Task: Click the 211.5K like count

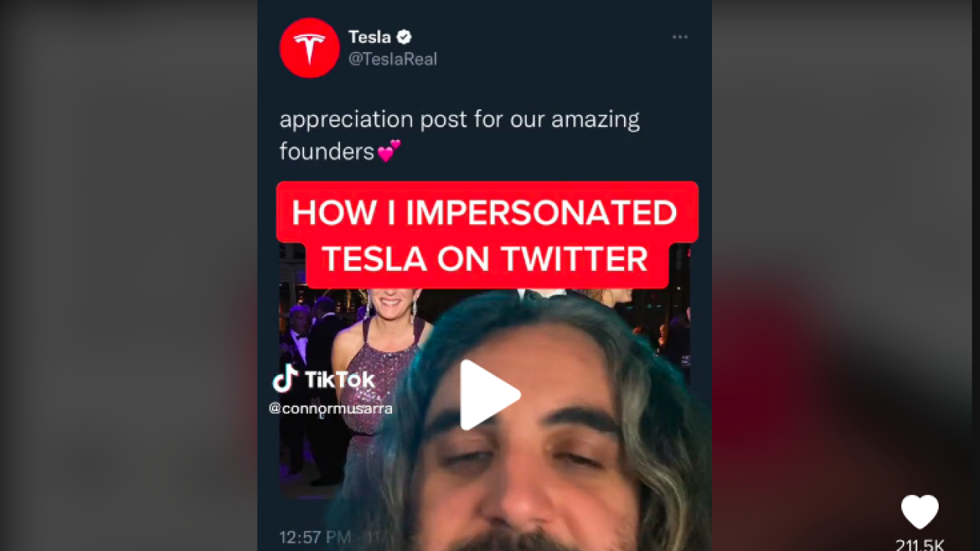Action: pyautogui.click(x=920, y=545)
